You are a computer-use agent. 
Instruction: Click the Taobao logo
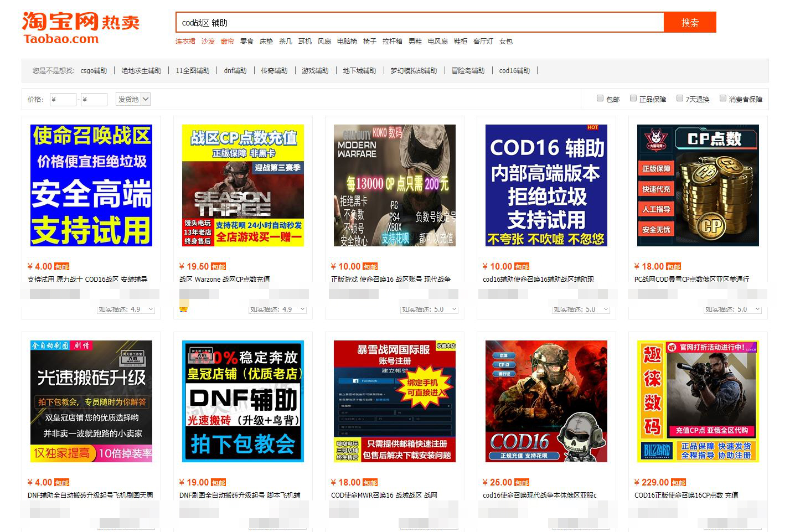[x=81, y=28]
